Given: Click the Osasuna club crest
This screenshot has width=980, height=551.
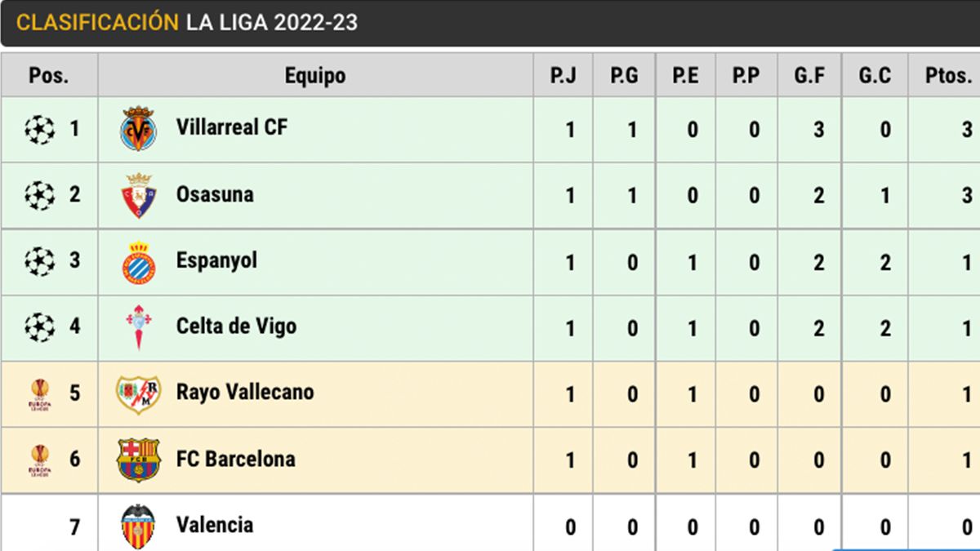Looking at the screenshot, I should (x=138, y=195).
